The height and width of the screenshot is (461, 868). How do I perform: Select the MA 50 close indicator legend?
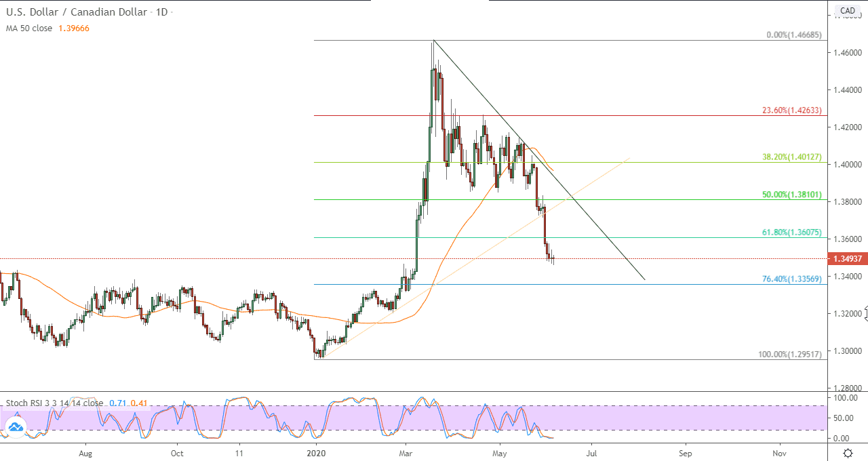click(x=28, y=28)
